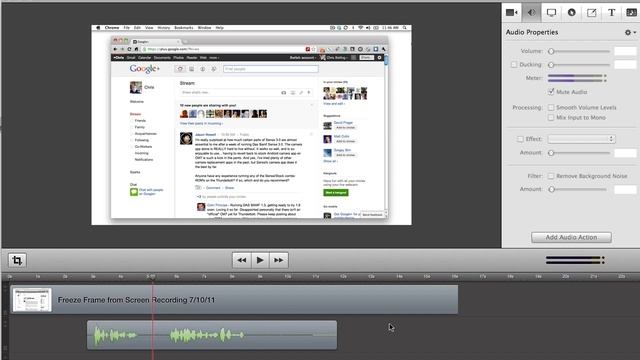Open the Text properties T icon

tap(611, 13)
